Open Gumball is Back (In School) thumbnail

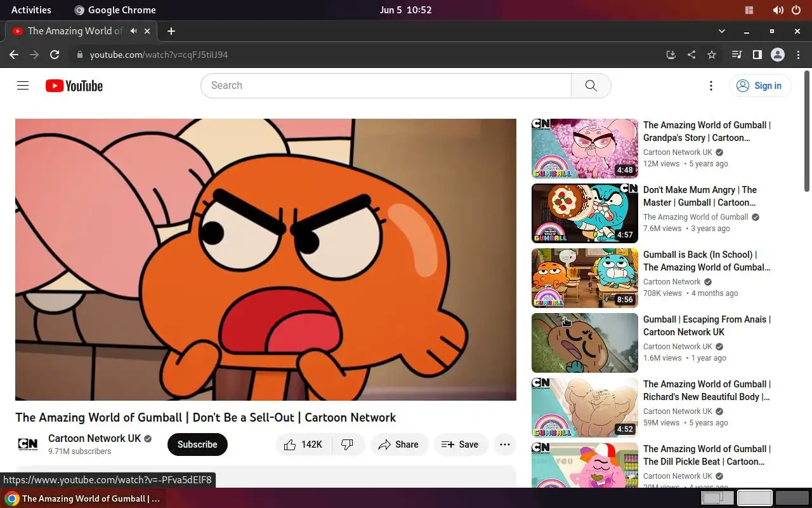pyautogui.click(x=585, y=278)
